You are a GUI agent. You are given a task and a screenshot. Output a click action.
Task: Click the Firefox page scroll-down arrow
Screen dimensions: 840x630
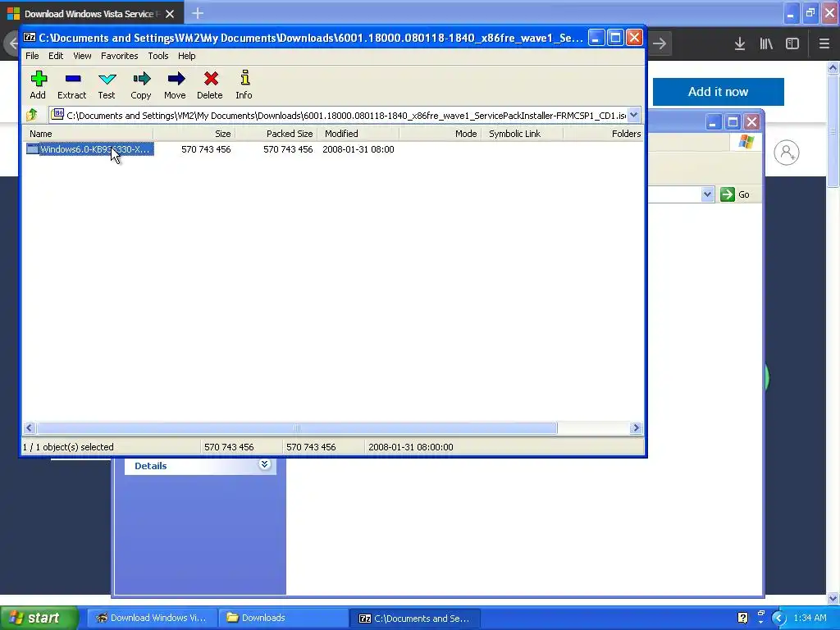coord(833,598)
